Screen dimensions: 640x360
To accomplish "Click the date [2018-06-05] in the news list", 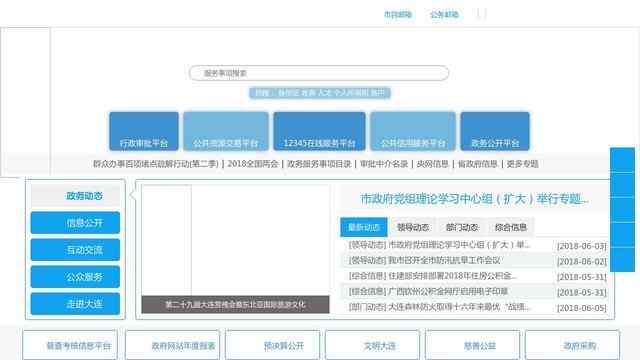I will click(582, 308).
